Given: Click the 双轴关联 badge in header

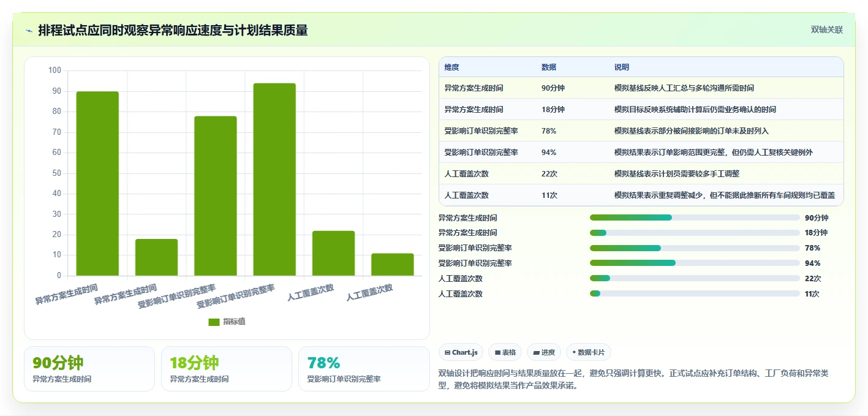Looking at the screenshot, I should pos(827,30).
